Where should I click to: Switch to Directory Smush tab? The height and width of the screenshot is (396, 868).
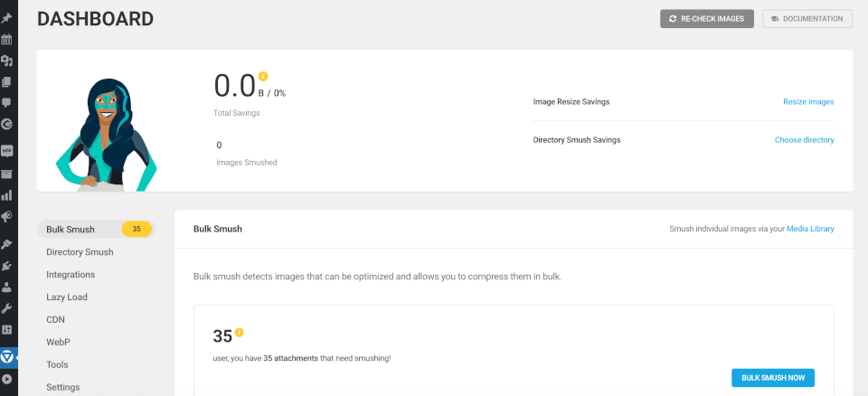80,252
